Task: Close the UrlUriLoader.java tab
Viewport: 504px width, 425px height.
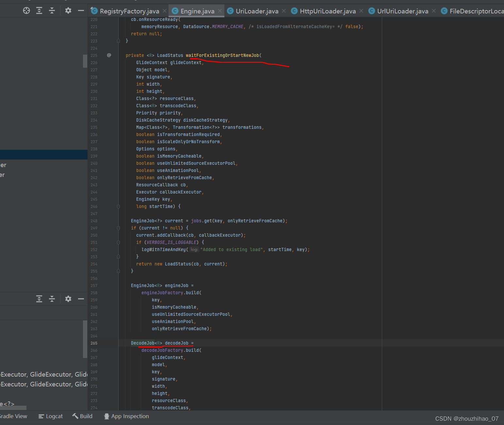Action: pyautogui.click(x=434, y=11)
